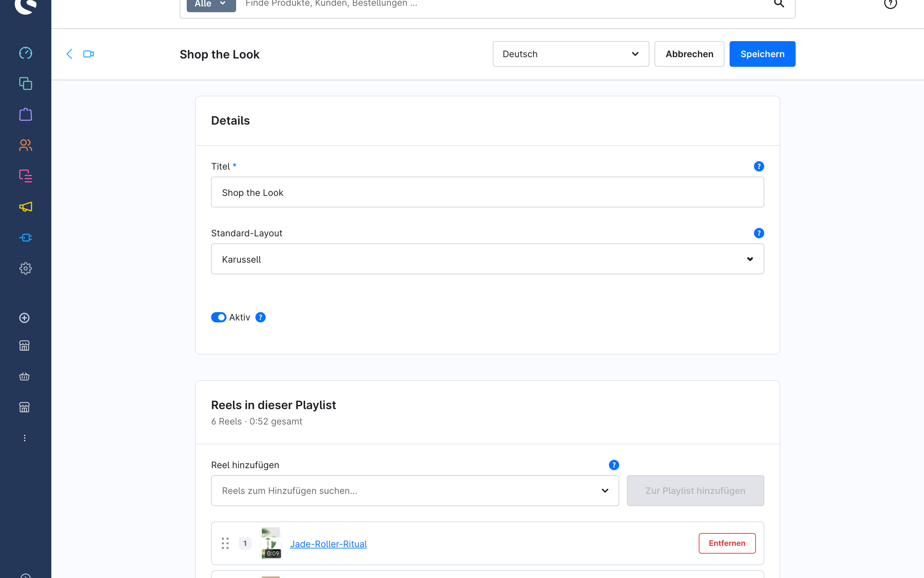Click the Jade-Roller-Ritual reel thumbnail
This screenshot has height=578, width=924.
271,543
